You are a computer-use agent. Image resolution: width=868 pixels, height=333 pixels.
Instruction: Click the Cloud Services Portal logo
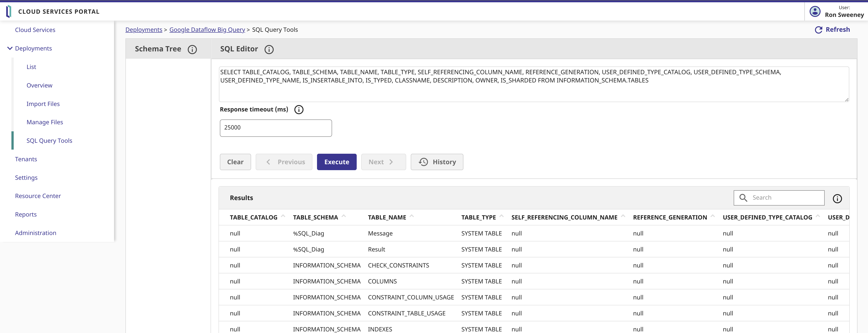tap(9, 11)
